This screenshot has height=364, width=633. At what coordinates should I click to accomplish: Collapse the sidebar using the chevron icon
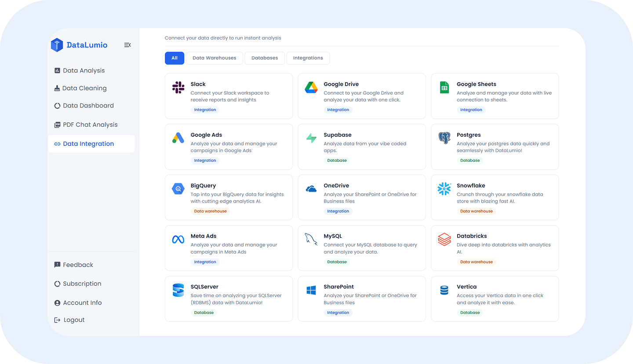[127, 44]
